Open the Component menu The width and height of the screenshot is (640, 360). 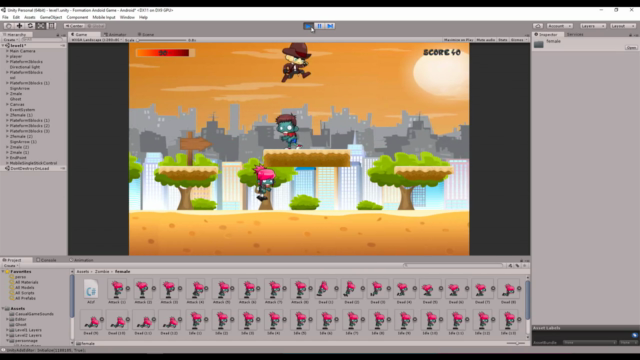tap(77, 17)
